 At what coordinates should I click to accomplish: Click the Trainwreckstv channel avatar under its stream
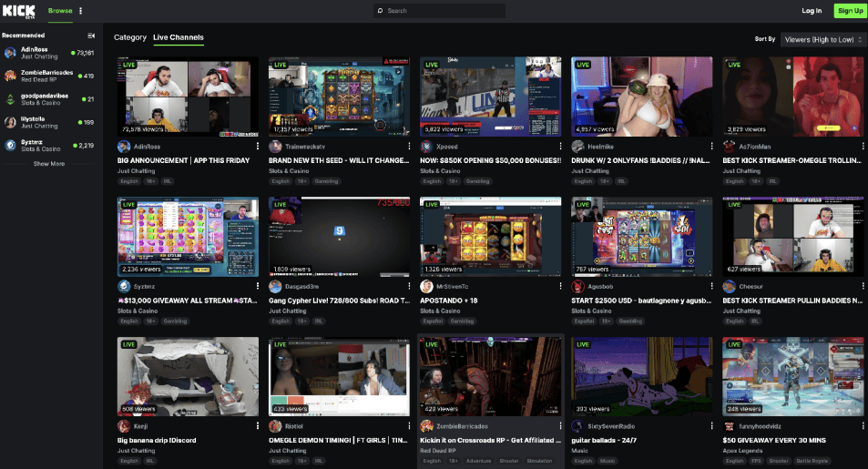click(275, 147)
